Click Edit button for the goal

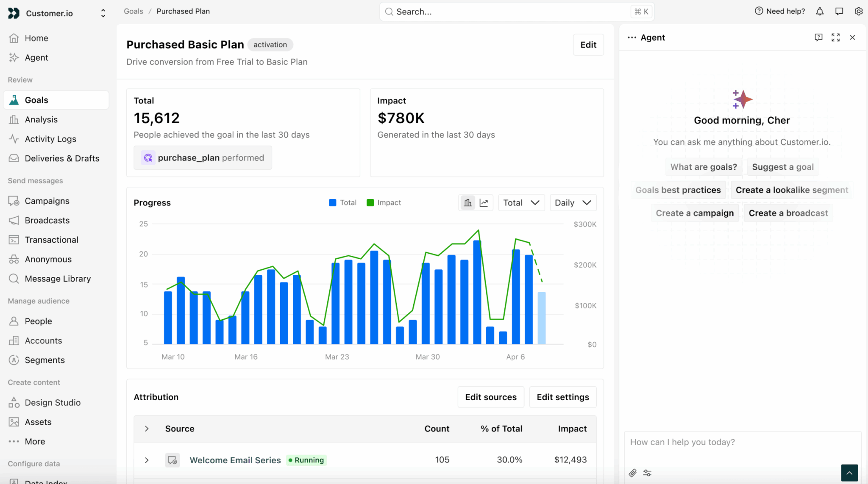588,45
